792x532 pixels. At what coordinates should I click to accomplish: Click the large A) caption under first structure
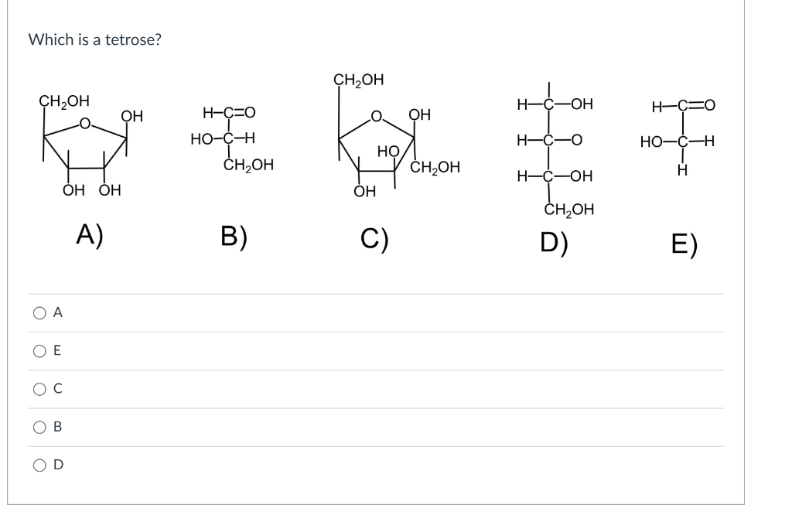pyautogui.click(x=90, y=235)
